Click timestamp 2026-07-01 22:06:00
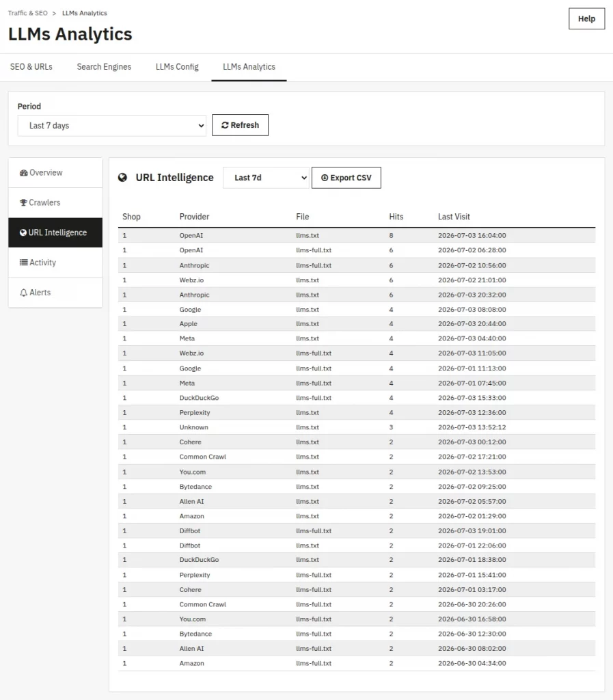Screen dimensions: 613x700 coord(472,546)
